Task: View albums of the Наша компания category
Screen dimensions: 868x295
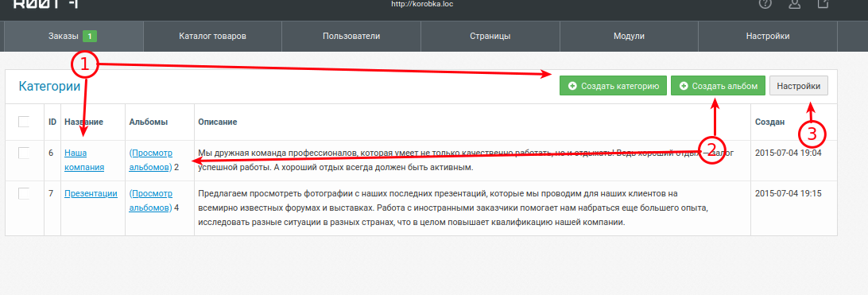Action: pos(150,160)
